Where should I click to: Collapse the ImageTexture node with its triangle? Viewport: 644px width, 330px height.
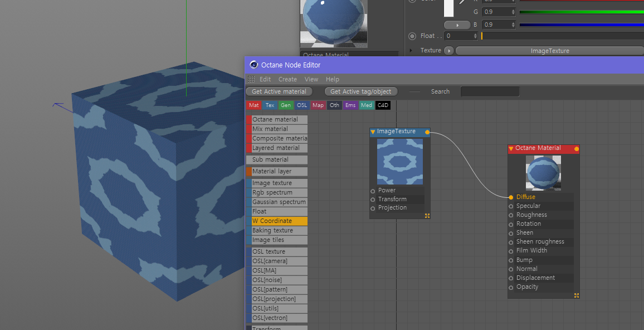click(373, 132)
